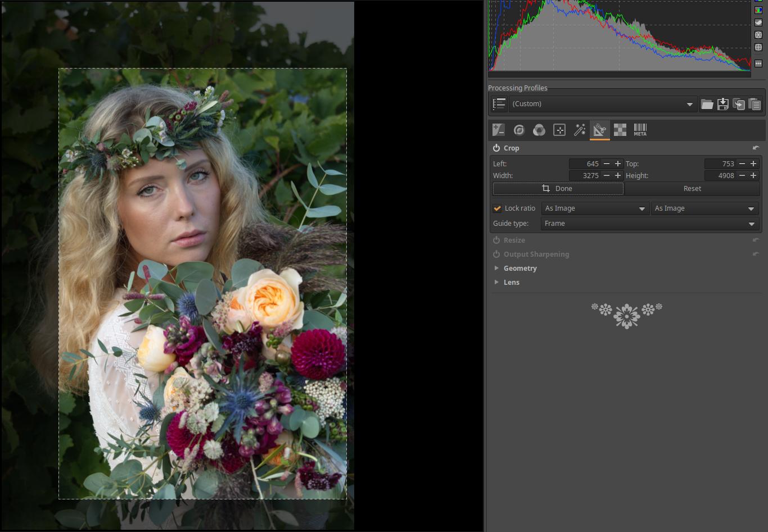Screen dimensions: 768x532
Task: Click the crop Top value field
Action: [x=720, y=164]
